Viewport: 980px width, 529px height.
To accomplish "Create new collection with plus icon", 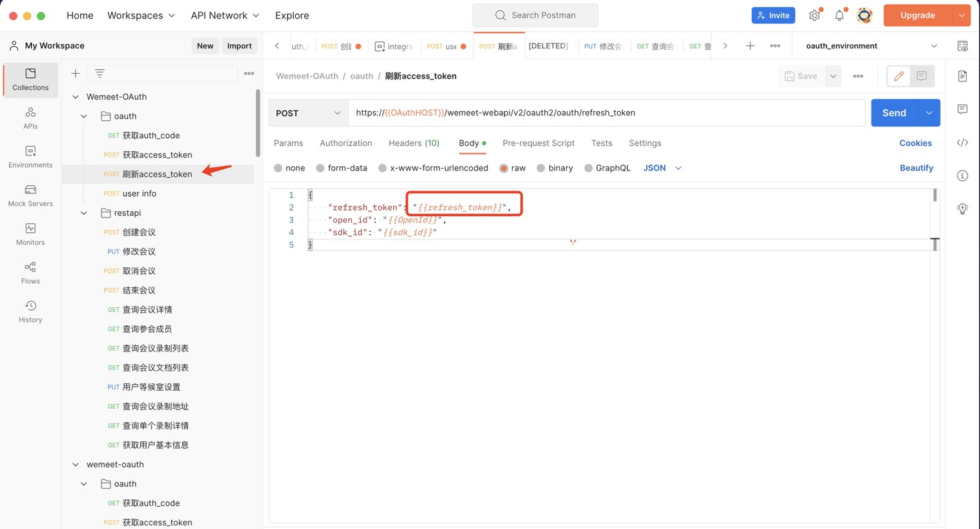I will [x=75, y=73].
